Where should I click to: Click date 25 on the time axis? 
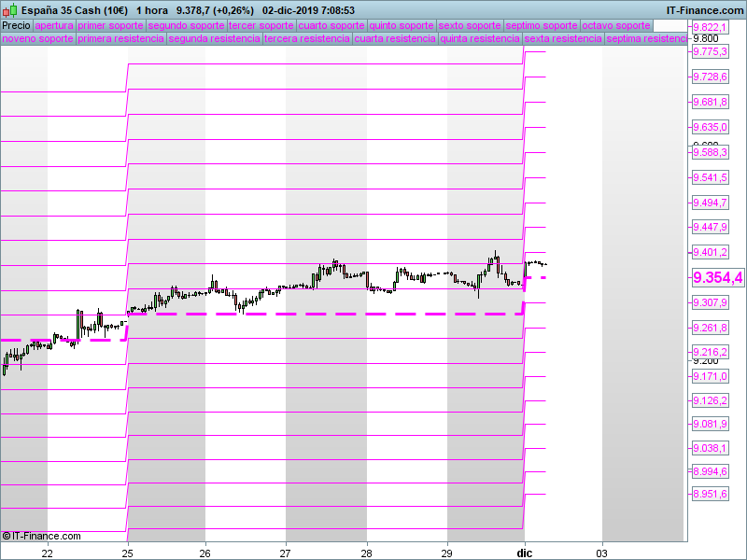[128, 553]
